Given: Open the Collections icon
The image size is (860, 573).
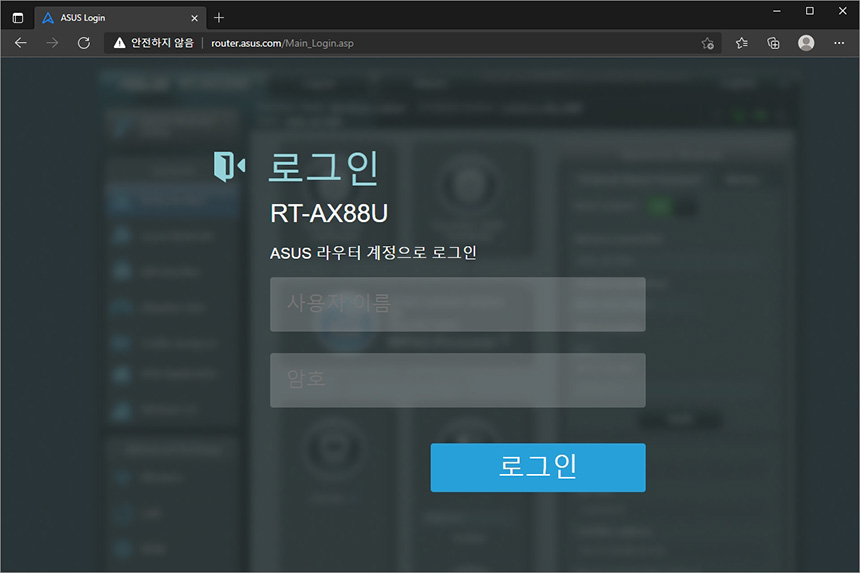Looking at the screenshot, I should click(x=773, y=43).
